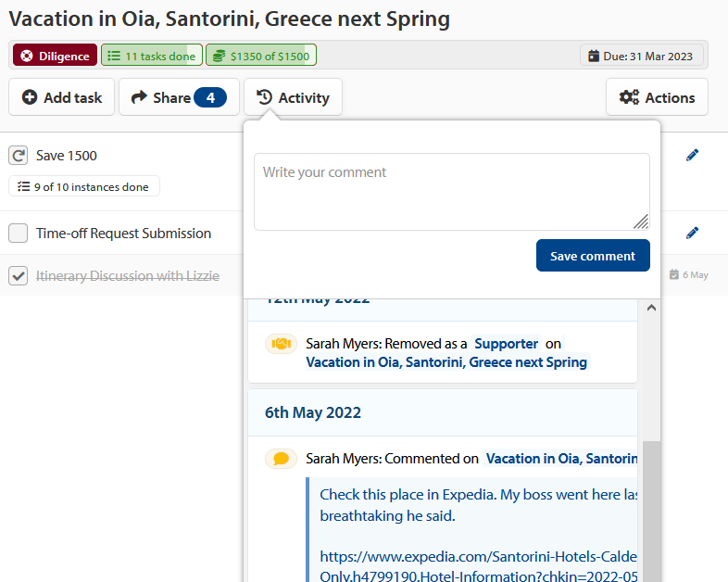Click the history clock icon on Activity

[x=265, y=97]
